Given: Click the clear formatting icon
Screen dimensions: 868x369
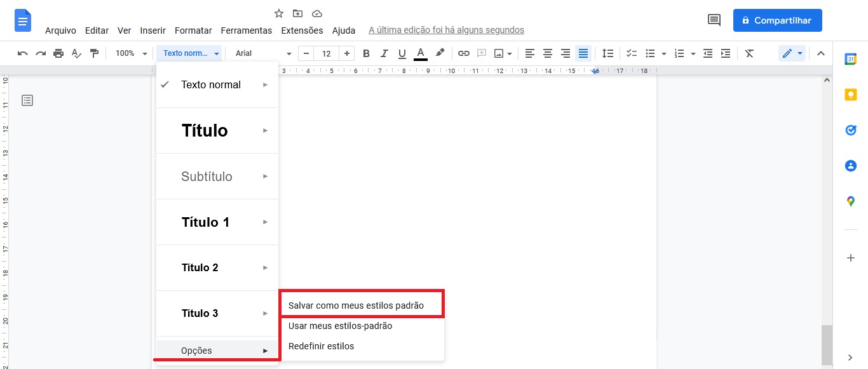Looking at the screenshot, I should pos(749,53).
